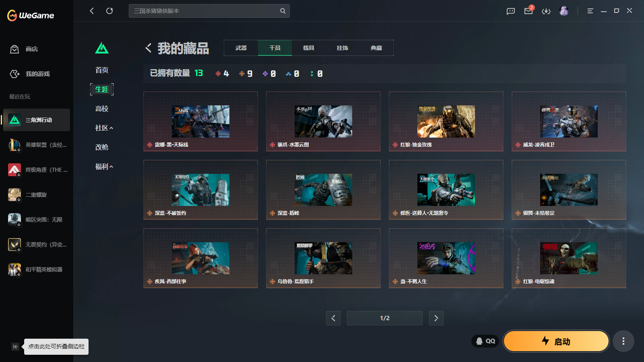Image resolution: width=644 pixels, height=362 pixels.
Task: Expand the 福利 submenu
Action: click(x=104, y=167)
